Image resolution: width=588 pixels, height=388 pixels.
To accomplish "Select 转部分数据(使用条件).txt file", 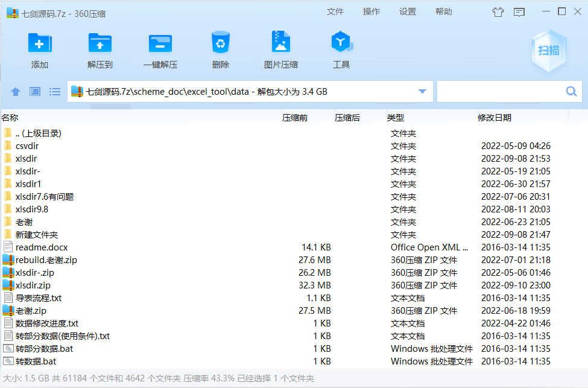I will point(63,336).
